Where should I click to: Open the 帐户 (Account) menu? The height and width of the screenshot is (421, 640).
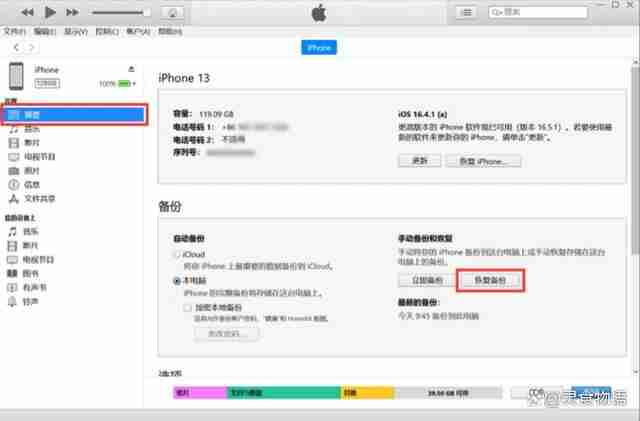tap(138, 31)
